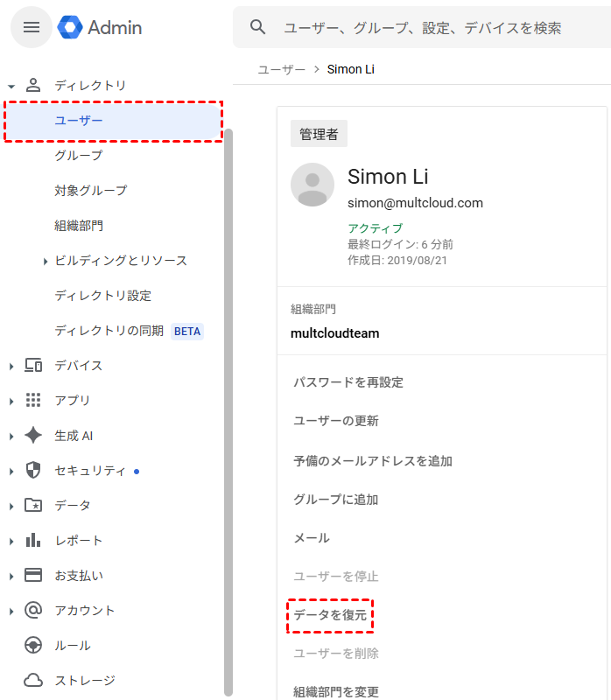Click the アクティブ status text

(376, 228)
